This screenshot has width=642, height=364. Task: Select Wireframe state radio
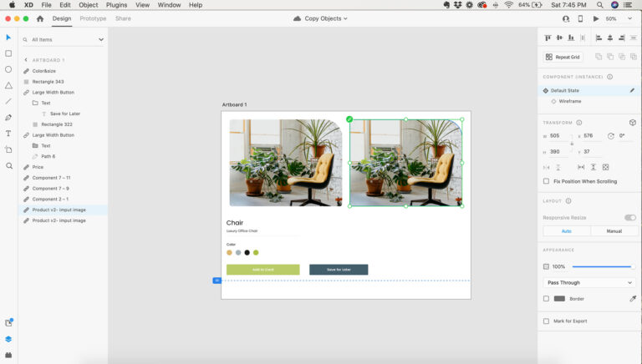tap(553, 101)
